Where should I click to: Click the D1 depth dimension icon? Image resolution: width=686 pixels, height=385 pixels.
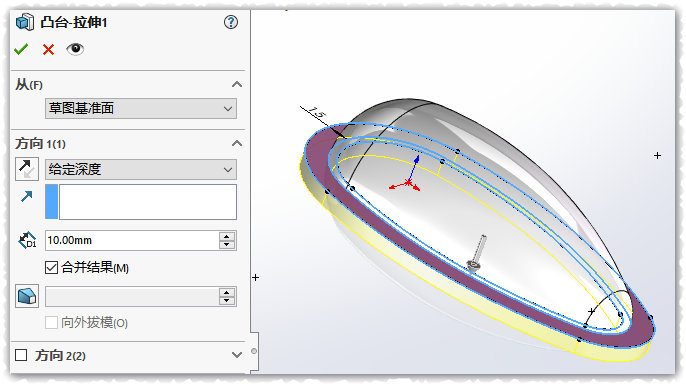pyautogui.click(x=27, y=240)
